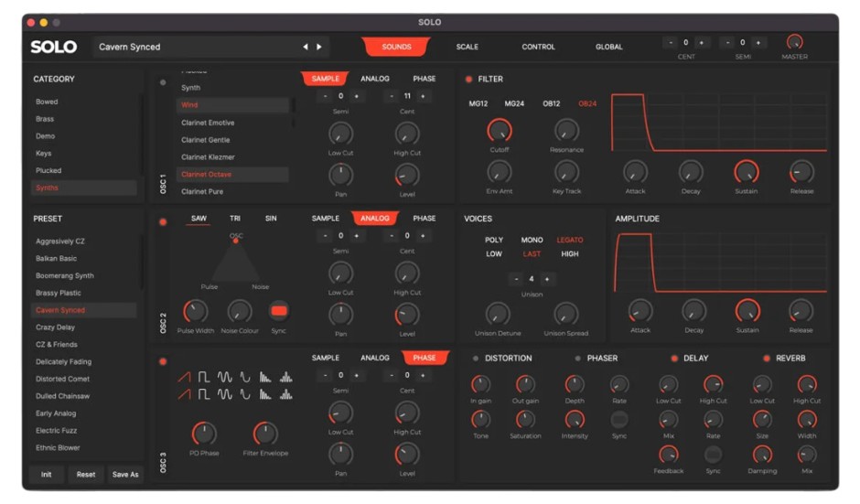Viewport: 860px width, 504px height.
Task: Toggle OSC 2 power indicator
Action: 163,222
